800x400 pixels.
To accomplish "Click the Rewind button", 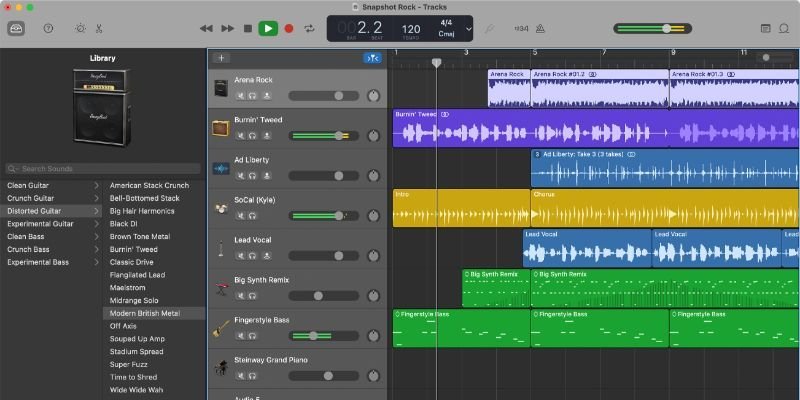I will 206,29.
